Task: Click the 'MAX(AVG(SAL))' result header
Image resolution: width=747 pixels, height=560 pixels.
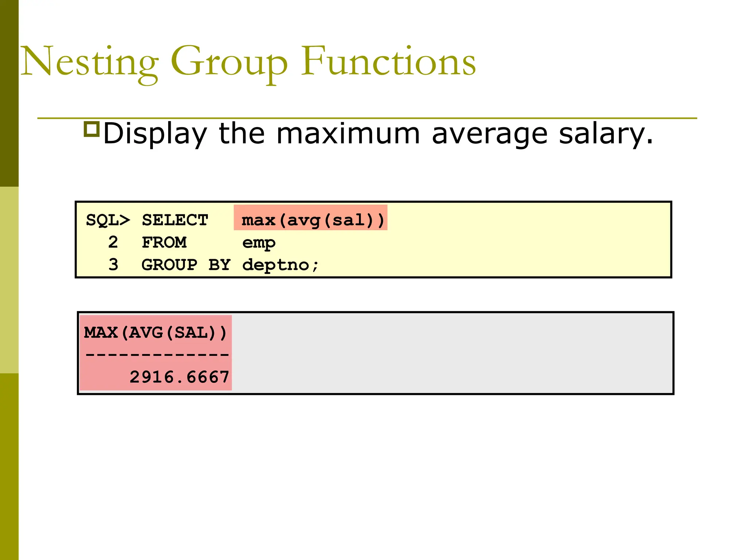Action: tap(156, 333)
